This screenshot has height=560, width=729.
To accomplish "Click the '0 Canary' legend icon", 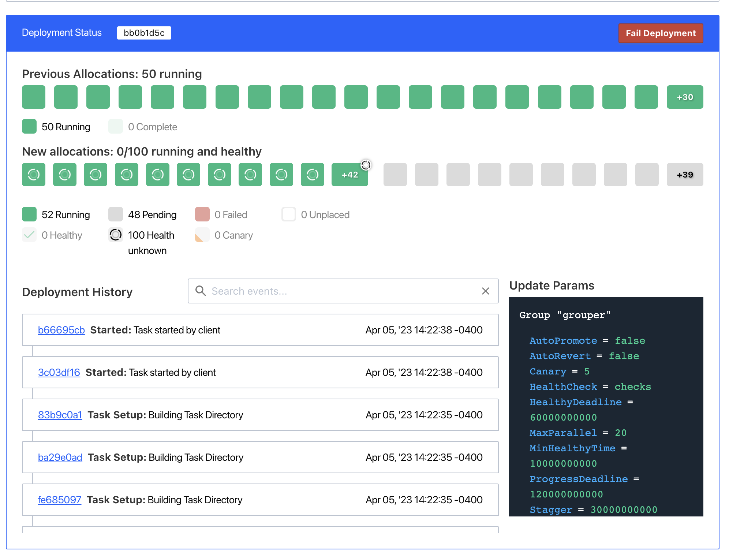I will pos(202,235).
